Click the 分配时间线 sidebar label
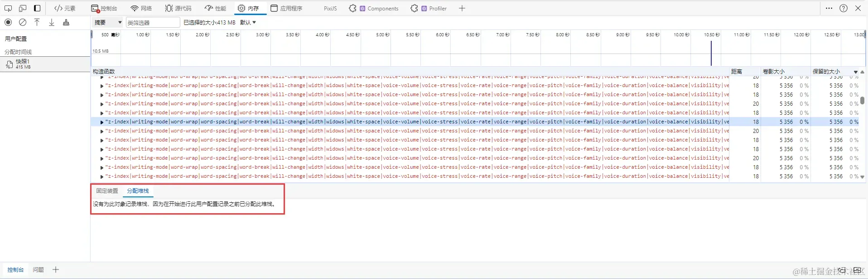 (18, 52)
